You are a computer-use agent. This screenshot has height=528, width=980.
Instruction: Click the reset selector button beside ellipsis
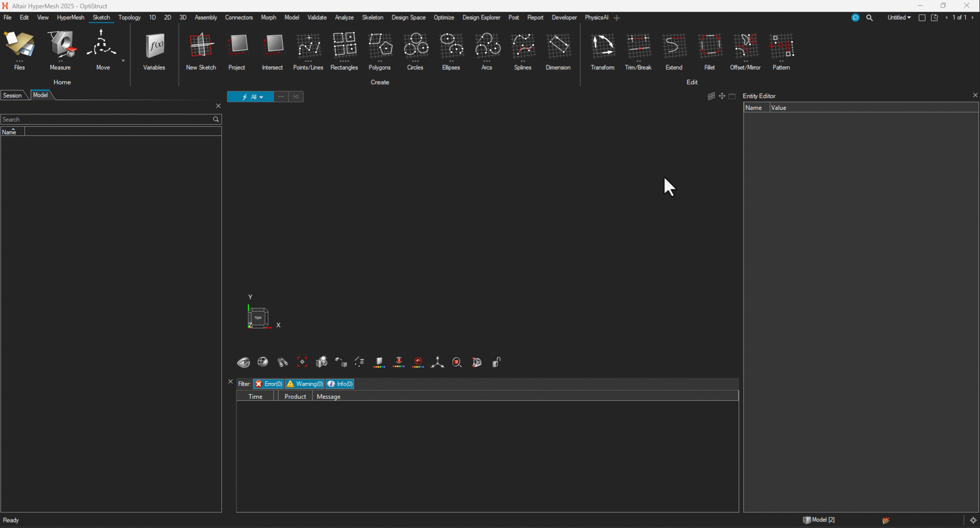[296, 97]
